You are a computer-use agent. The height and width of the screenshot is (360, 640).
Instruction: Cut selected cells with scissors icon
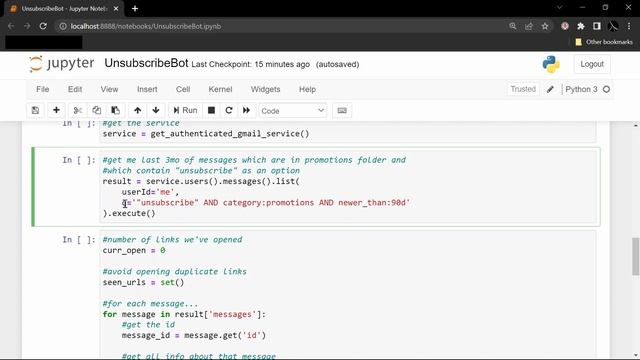click(78, 110)
